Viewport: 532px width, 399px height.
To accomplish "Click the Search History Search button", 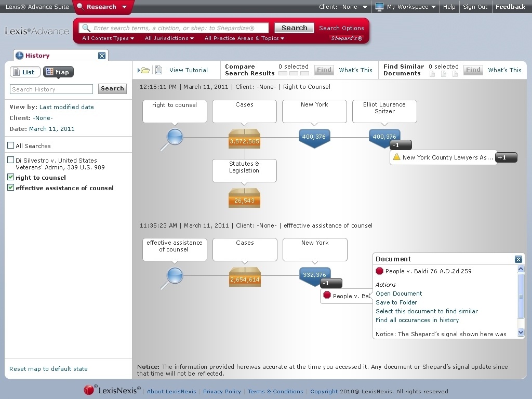I will (x=112, y=88).
